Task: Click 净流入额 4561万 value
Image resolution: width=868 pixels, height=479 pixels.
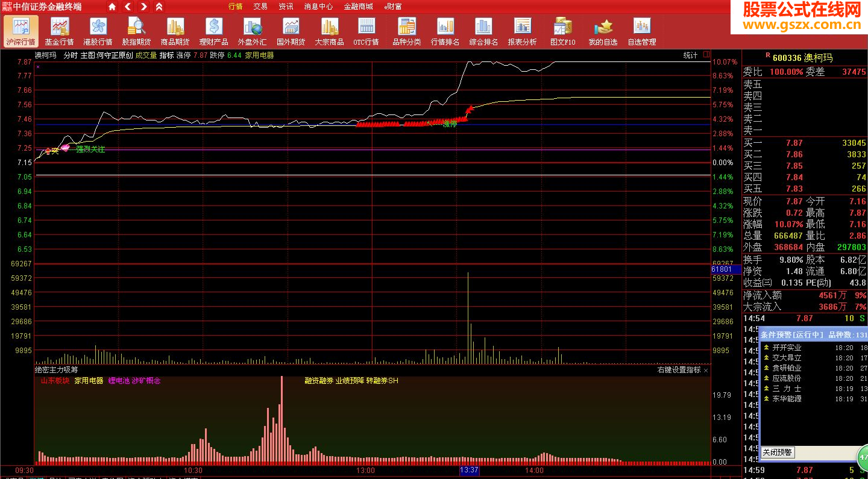Action: point(832,295)
